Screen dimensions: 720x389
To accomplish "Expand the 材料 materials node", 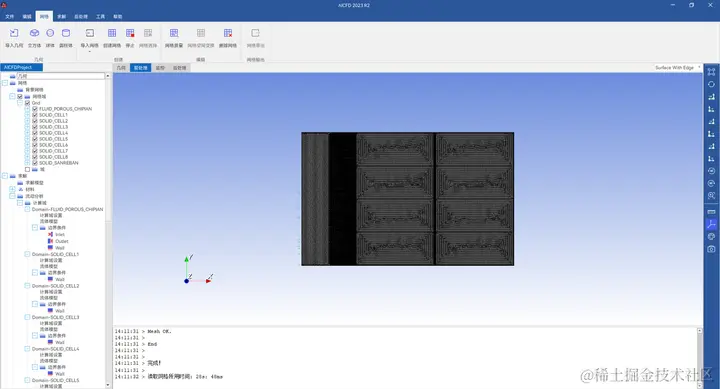I will 12,189.
